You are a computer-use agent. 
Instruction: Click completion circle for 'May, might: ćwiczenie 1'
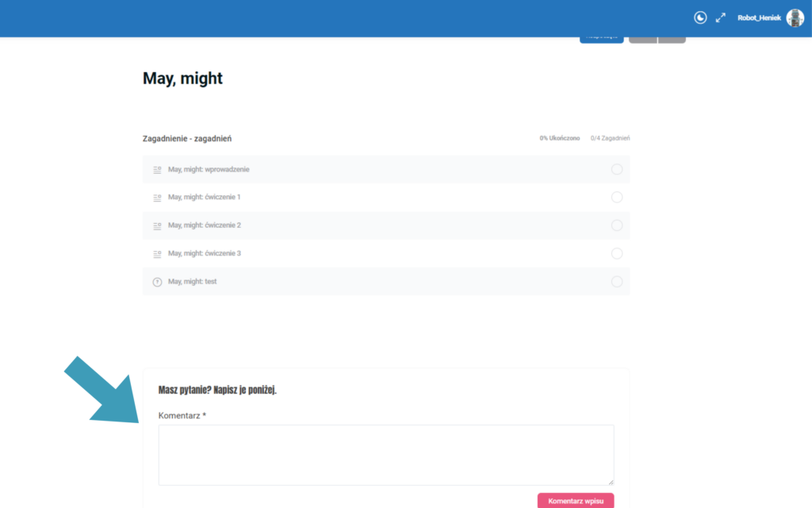[x=617, y=198]
